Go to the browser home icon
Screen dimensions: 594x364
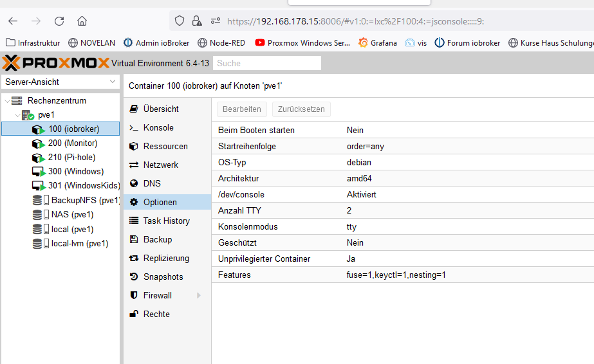(x=82, y=21)
